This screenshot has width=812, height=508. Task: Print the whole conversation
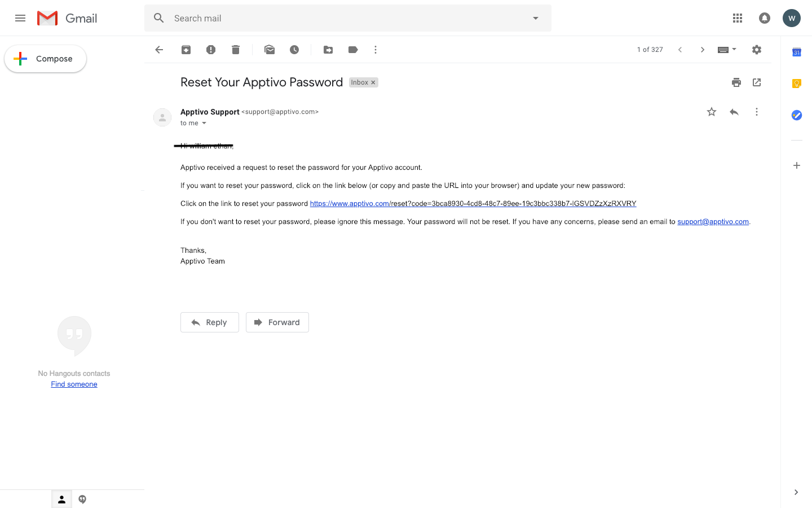click(x=736, y=82)
